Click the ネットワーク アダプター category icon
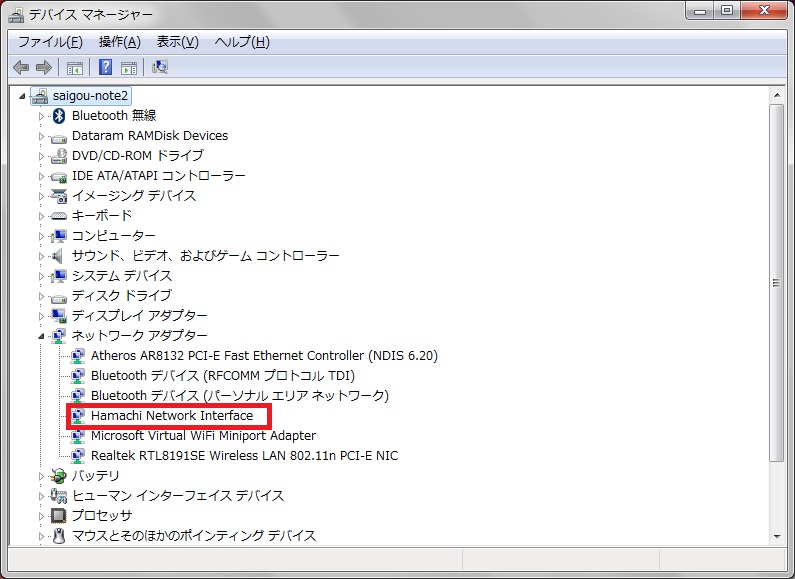The height and width of the screenshot is (579, 795). pos(59,336)
